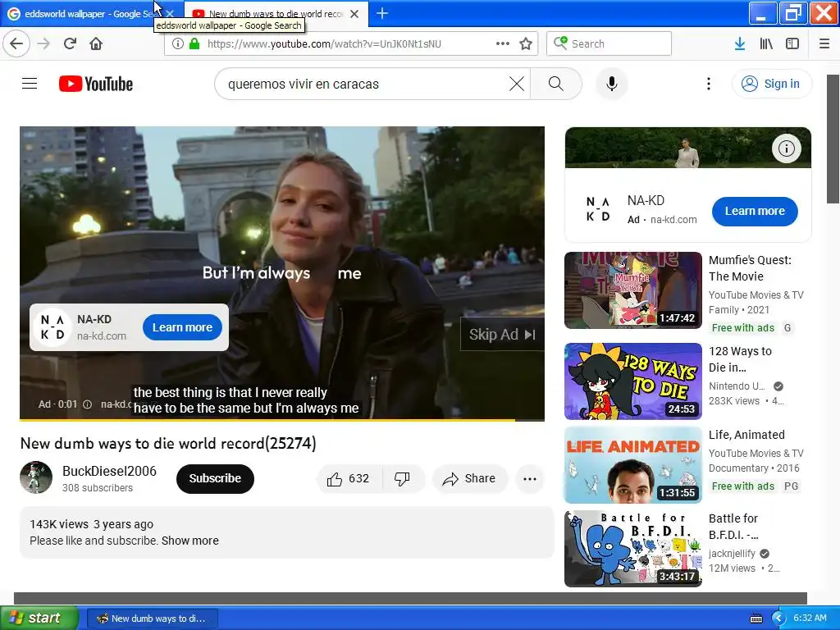Open the 128 Ways to Die thumbnail

(632, 381)
